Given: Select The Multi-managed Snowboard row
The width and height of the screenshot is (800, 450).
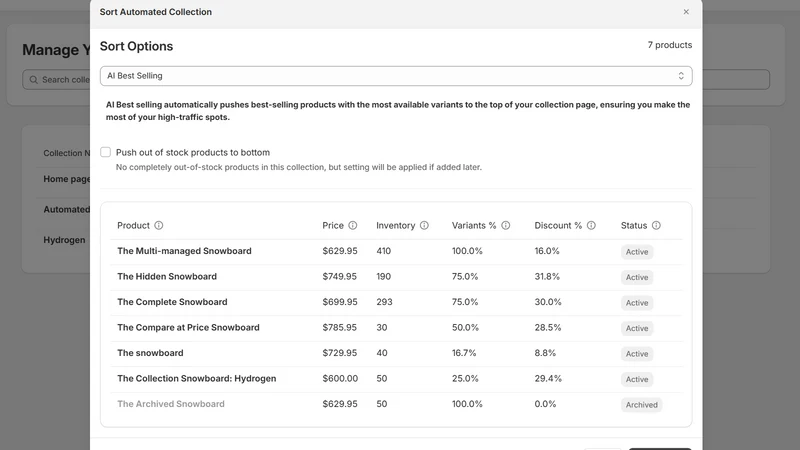Looking at the screenshot, I should tap(396, 252).
